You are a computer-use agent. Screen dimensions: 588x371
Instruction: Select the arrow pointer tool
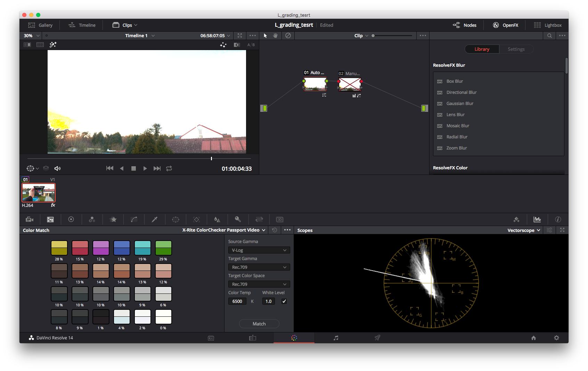coord(266,35)
